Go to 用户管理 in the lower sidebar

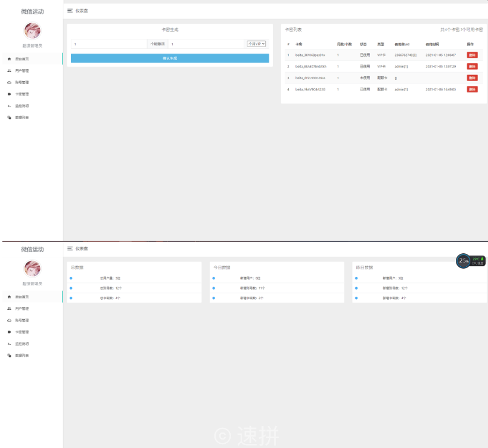(x=22, y=309)
